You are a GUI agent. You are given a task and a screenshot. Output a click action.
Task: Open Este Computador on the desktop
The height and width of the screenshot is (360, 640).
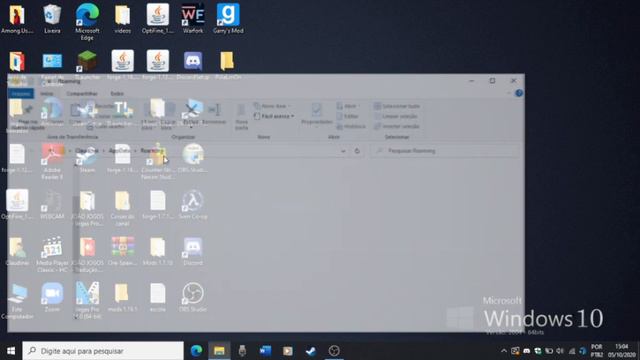(17, 300)
